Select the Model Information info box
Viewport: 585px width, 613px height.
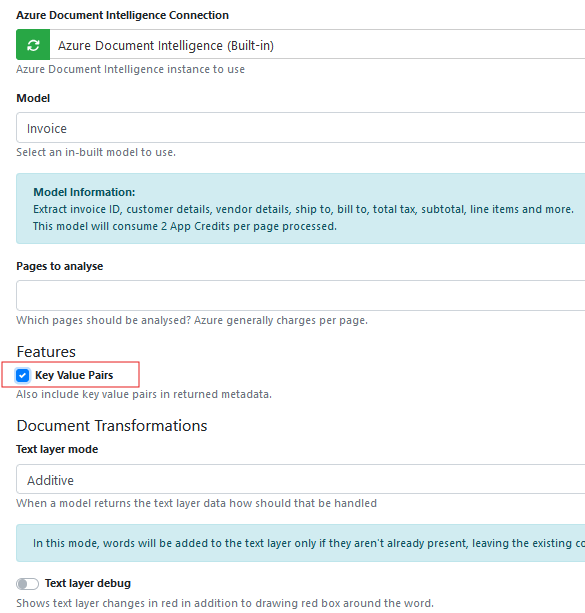pyautogui.click(x=300, y=209)
